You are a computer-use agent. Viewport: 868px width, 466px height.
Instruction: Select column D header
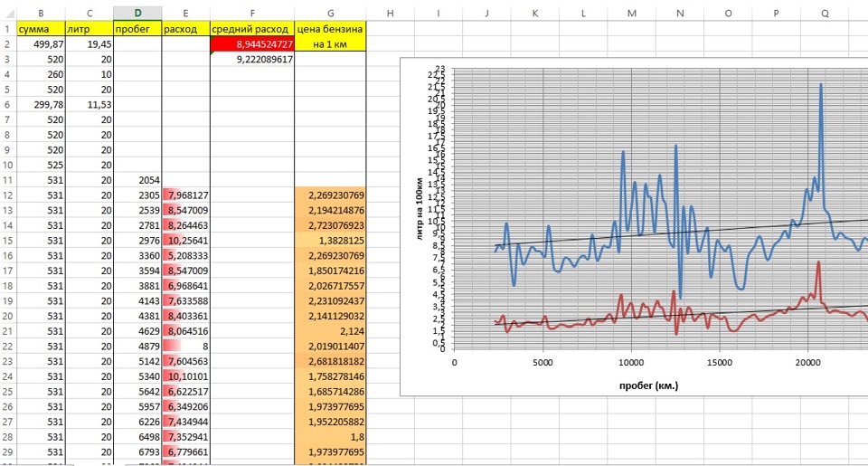[137, 13]
